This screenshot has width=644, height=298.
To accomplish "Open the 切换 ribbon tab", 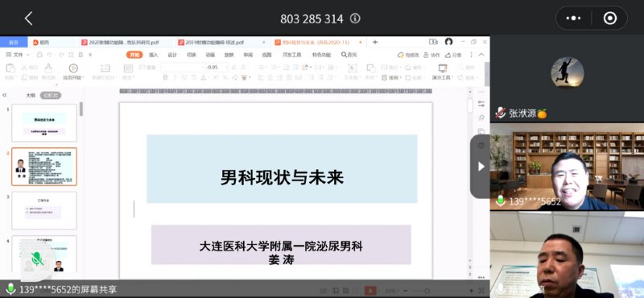I will coord(192,55).
